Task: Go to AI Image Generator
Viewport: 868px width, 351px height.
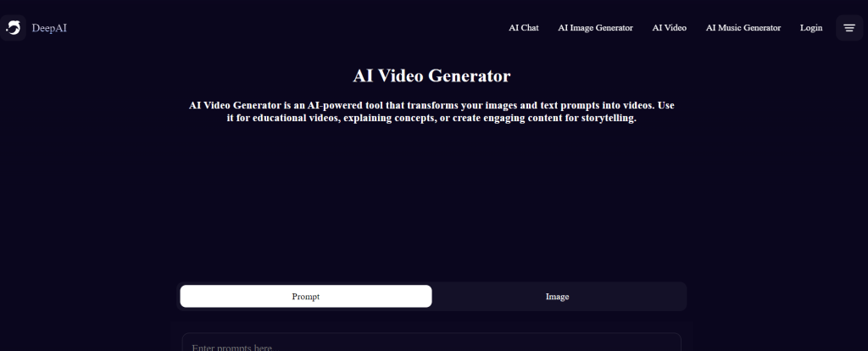Action: click(x=595, y=28)
